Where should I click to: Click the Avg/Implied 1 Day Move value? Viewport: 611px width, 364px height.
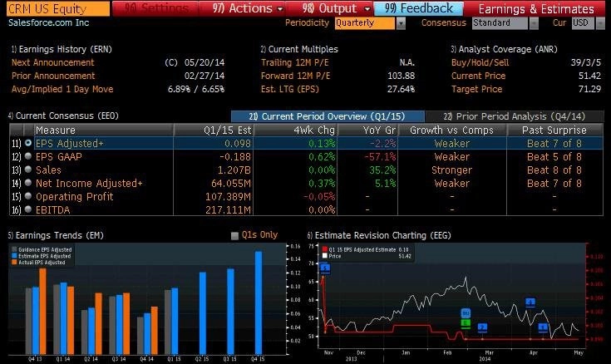196,89
